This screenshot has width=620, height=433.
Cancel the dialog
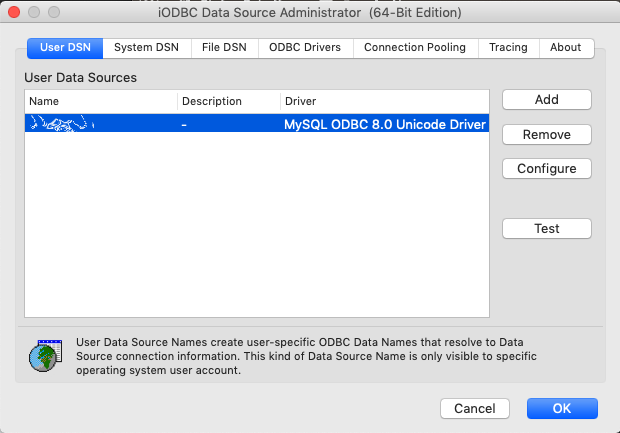pos(474,408)
